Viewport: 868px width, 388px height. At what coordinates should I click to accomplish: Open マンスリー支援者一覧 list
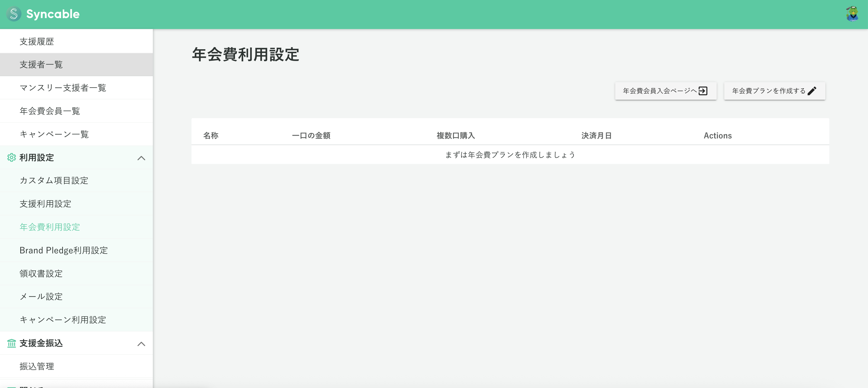pos(63,88)
